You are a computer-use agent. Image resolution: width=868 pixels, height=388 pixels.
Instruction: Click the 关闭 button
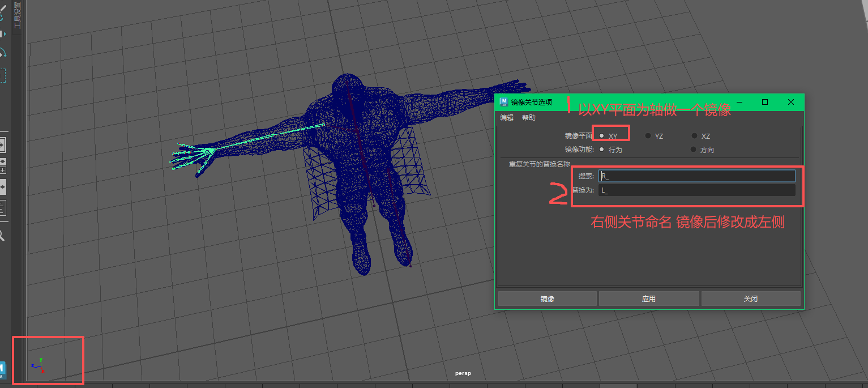751,299
